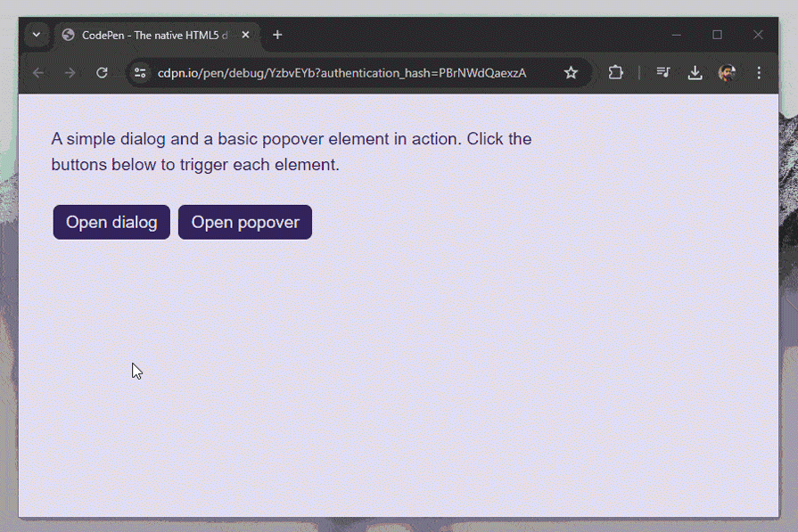
Task: Close the Chrome browser window
Action: [x=758, y=35]
